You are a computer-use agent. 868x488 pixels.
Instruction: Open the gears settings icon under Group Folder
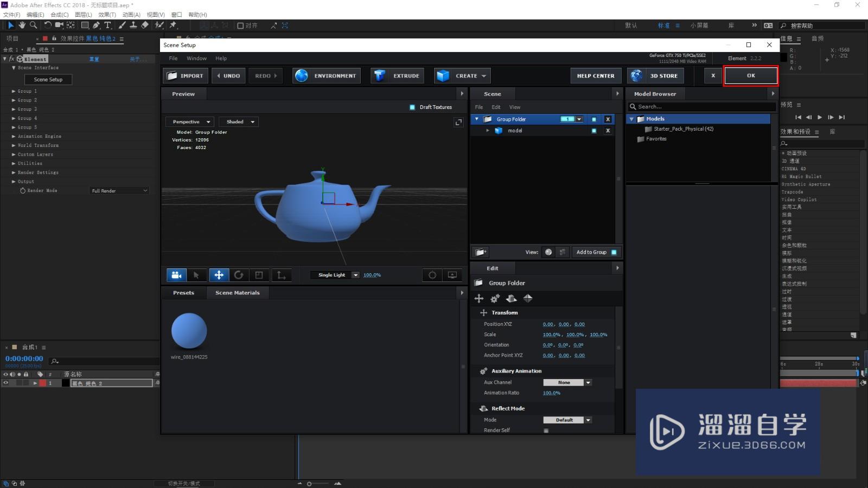click(495, 298)
